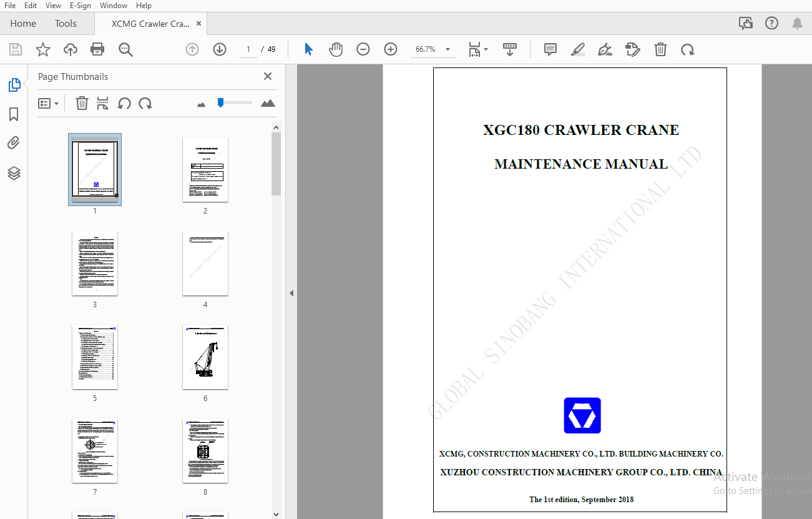Screen dimensions: 812x519
Task: Open the Layers sidebar panel
Action: tap(14, 173)
